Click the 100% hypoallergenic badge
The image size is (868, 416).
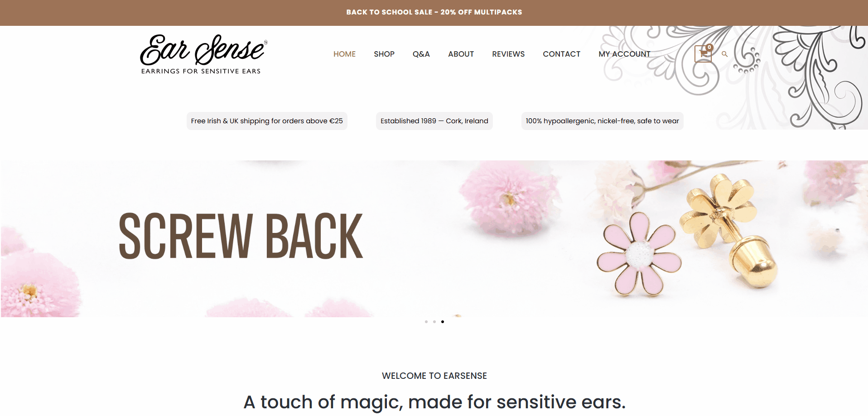point(602,121)
